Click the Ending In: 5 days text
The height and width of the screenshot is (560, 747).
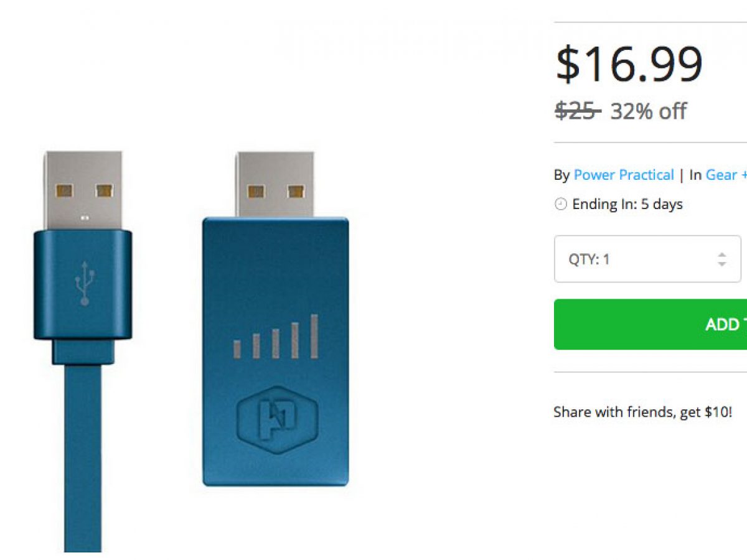click(627, 205)
